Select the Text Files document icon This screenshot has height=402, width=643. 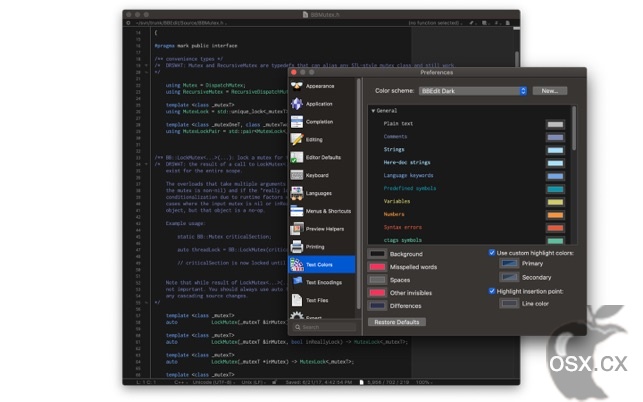click(x=296, y=300)
